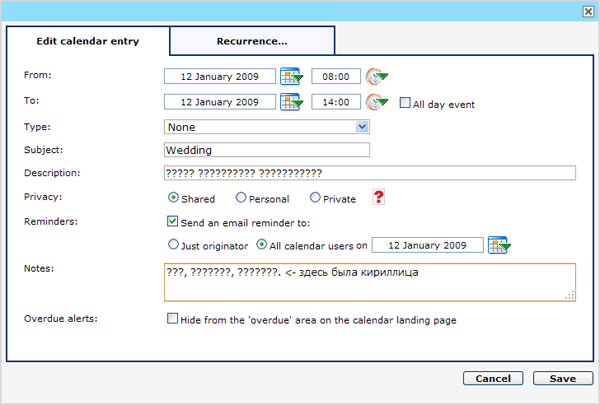Open the To date calendar picker icon
The image size is (600, 405).
tap(292, 102)
